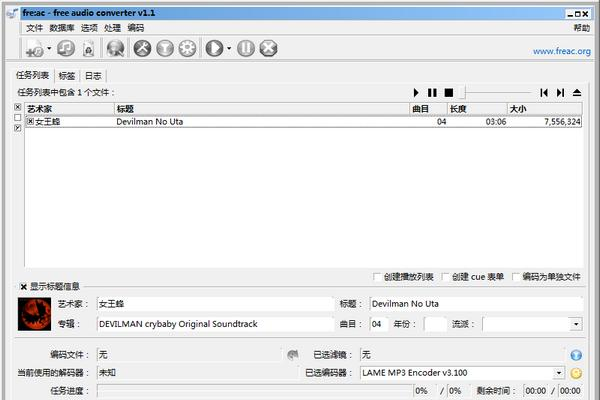Click the file size value 7,556,324
Viewport: 600px width, 400px height.
pos(562,122)
